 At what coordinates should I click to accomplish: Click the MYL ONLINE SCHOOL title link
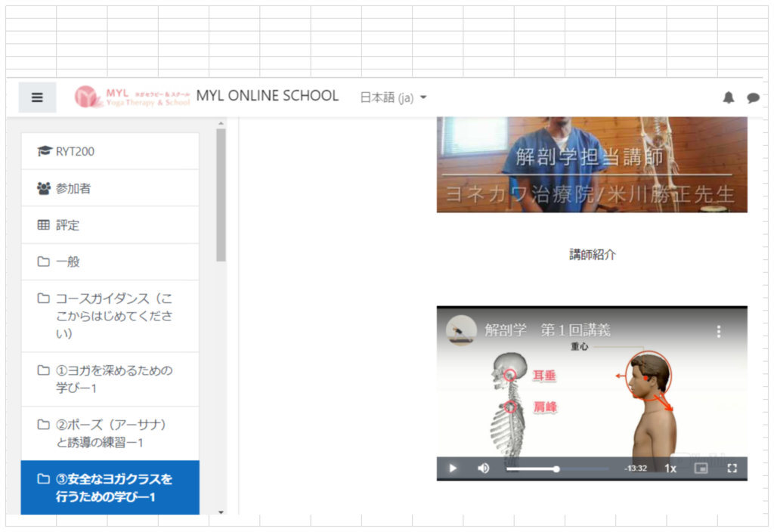268,96
